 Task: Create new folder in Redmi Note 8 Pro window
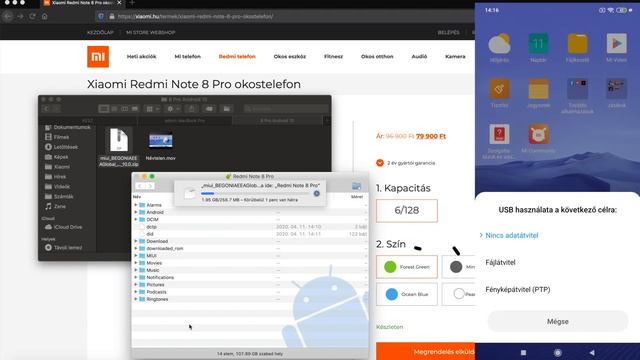(356, 186)
